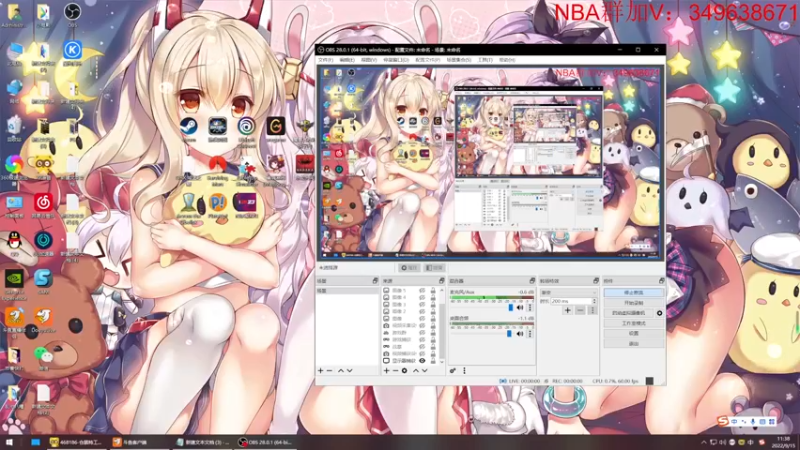Screen dimensions: 800x450
Task: Select the Steam desktop icon
Action: pyautogui.click(x=188, y=129)
